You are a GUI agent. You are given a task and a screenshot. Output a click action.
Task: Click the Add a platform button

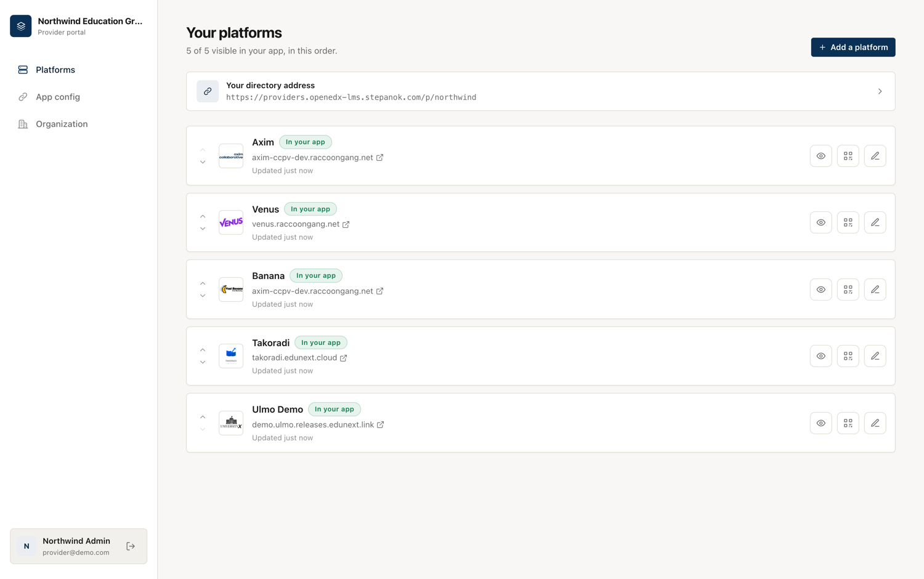[x=853, y=47]
